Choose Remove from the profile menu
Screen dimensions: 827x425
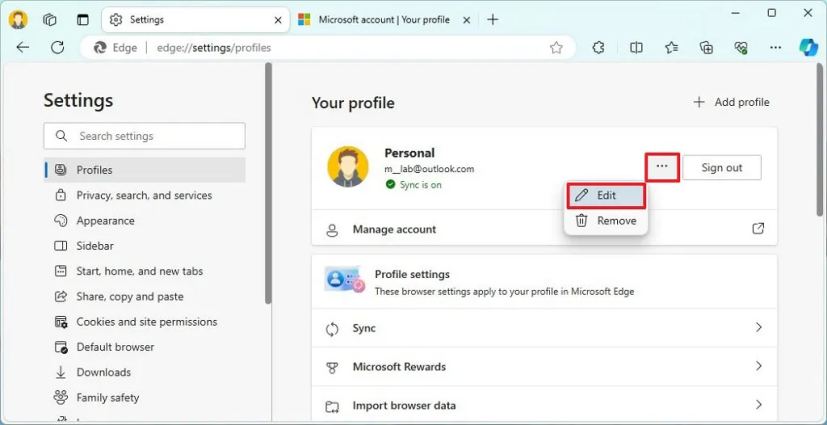pyautogui.click(x=605, y=220)
